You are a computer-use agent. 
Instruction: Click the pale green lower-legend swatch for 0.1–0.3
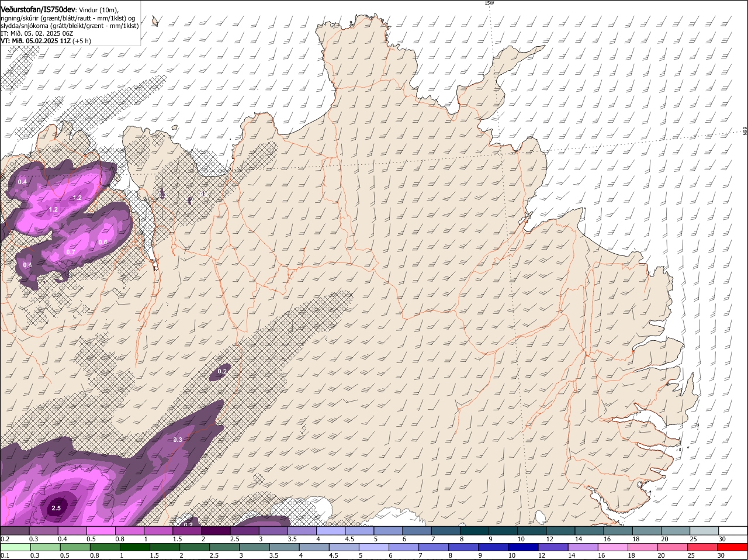pos(15,547)
